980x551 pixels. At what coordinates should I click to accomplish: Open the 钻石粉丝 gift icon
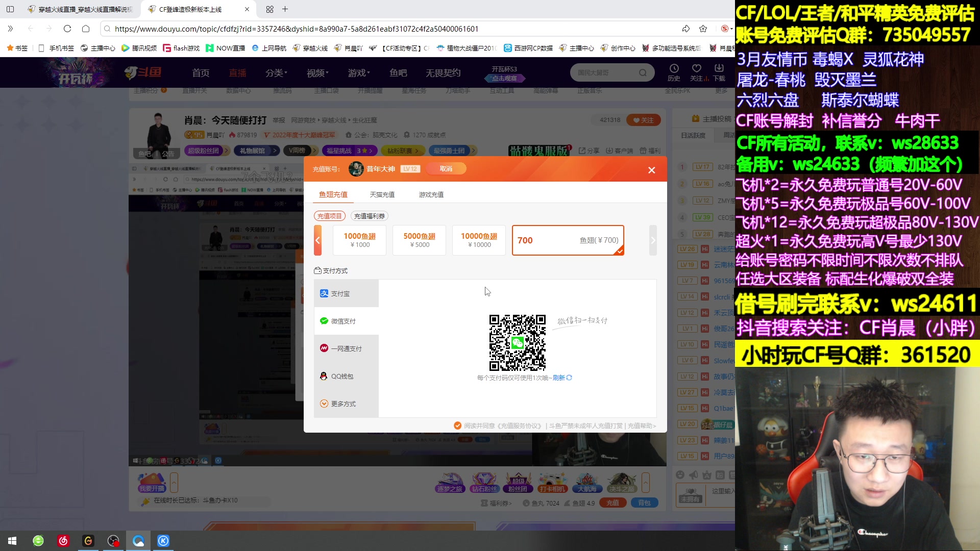tap(484, 483)
